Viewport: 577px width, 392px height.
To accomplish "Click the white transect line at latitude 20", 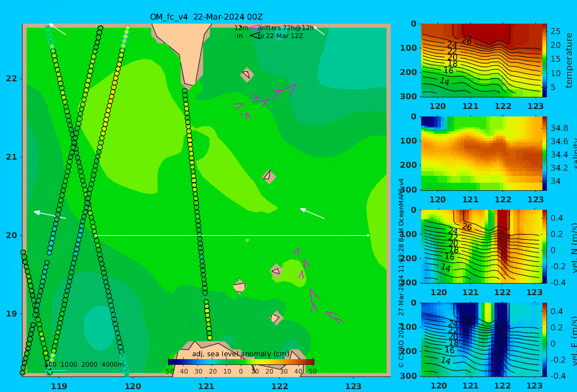I will click(232, 235).
